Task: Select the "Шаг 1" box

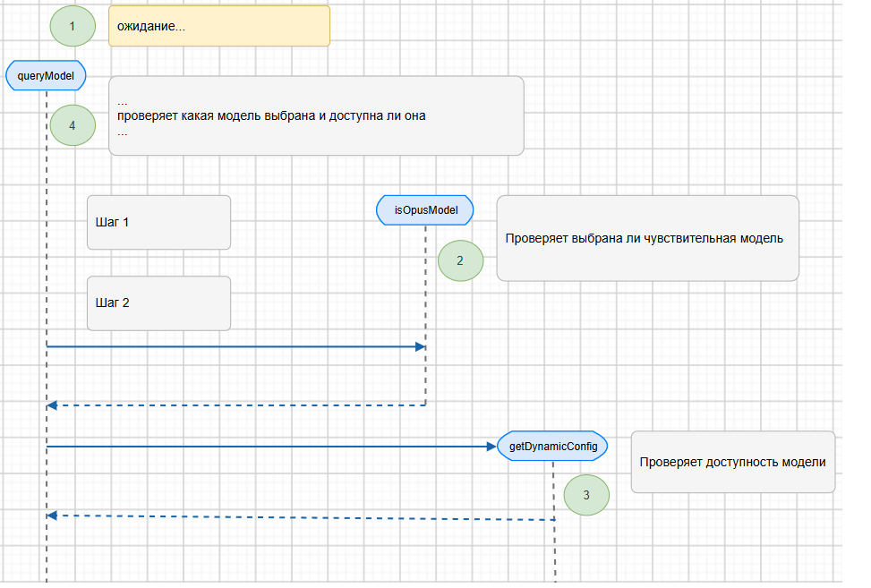Action: coord(158,222)
